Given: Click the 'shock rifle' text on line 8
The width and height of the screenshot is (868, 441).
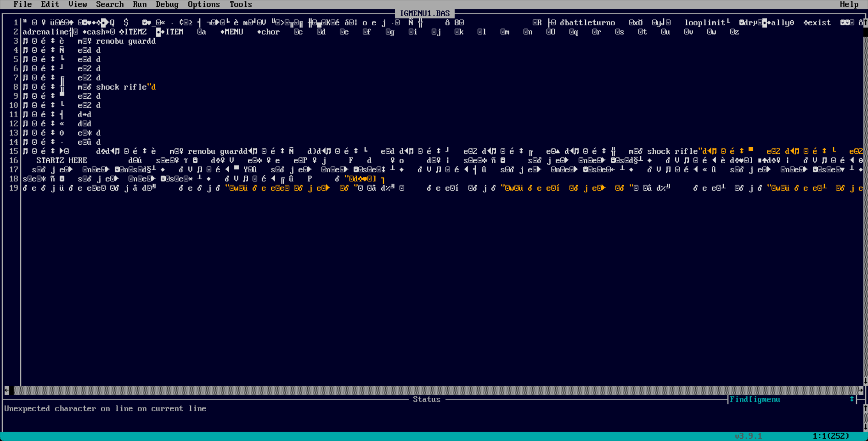Looking at the screenshot, I should pos(121,87).
